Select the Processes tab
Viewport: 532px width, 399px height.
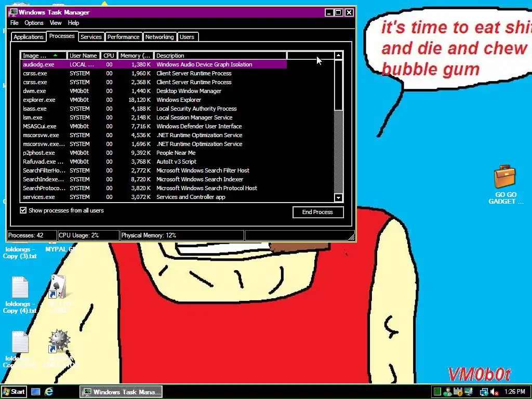pyautogui.click(x=62, y=36)
